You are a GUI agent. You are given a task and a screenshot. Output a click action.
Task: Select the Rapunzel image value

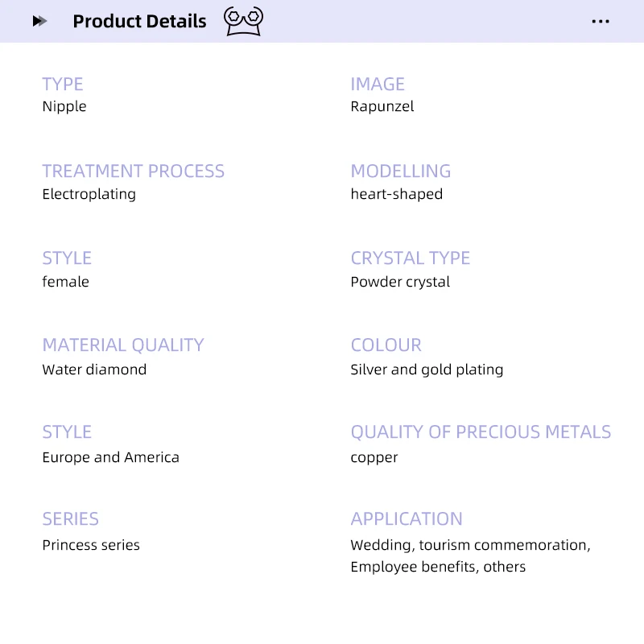coord(382,106)
